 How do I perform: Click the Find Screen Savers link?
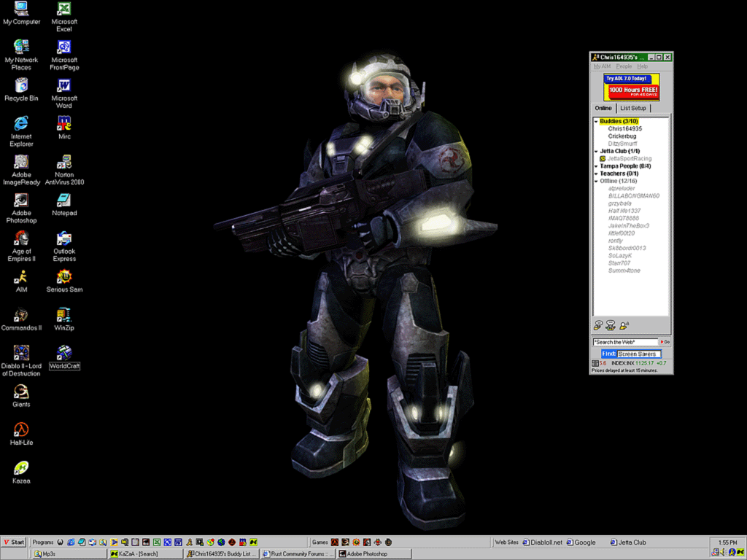[x=631, y=354]
